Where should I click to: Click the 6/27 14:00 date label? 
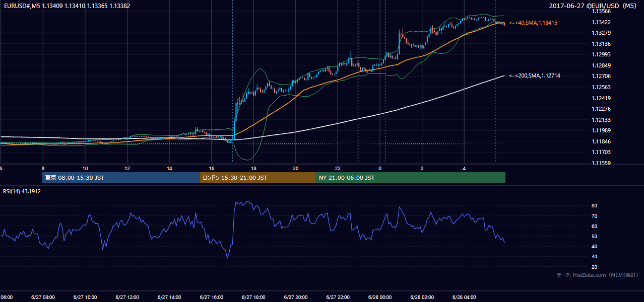169,297
